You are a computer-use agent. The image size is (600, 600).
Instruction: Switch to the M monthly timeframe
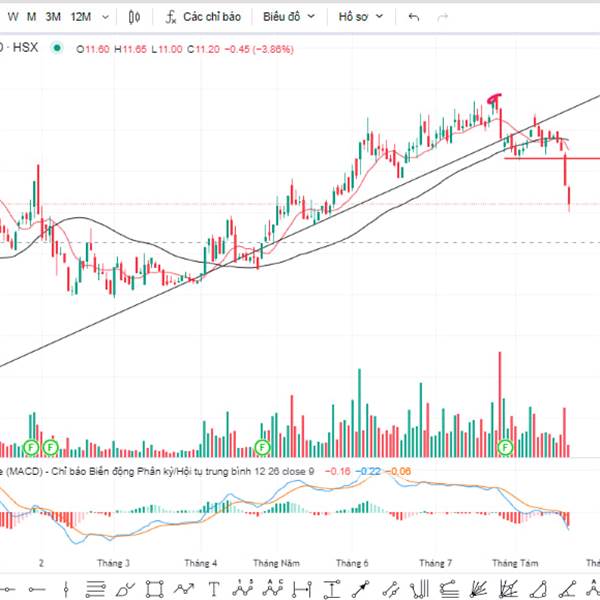31,17
